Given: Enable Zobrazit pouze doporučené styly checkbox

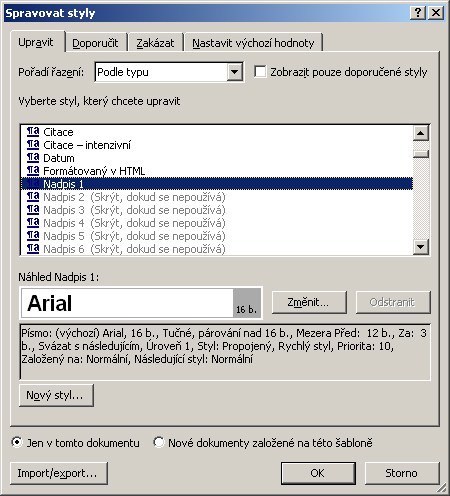Looking at the screenshot, I should 260,72.
